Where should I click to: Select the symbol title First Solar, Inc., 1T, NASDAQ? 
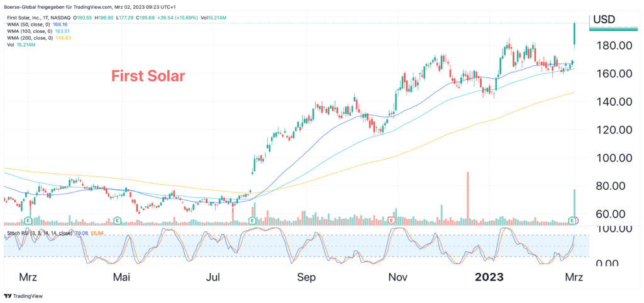coord(38,18)
